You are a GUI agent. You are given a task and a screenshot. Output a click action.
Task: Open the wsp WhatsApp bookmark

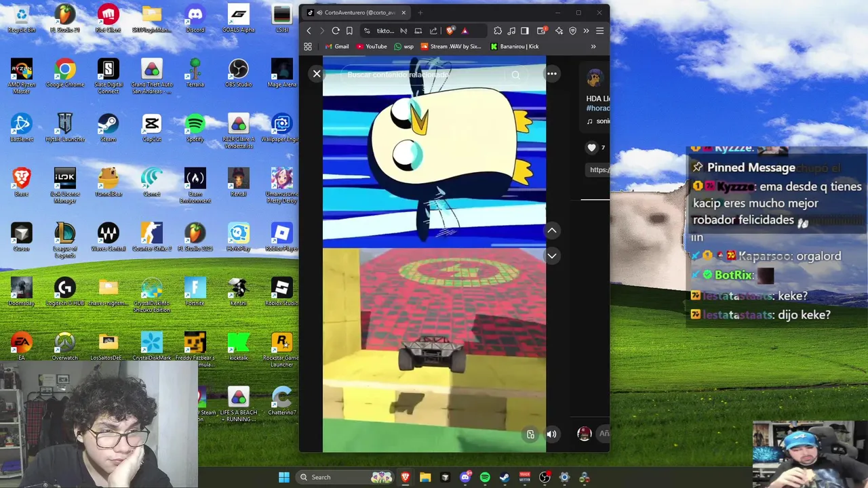[403, 47]
